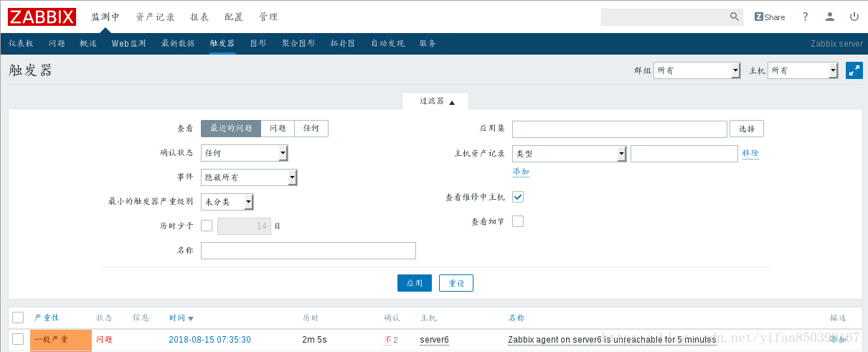Open 管理 main menu
The image size is (868, 352).
[x=268, y=17]
